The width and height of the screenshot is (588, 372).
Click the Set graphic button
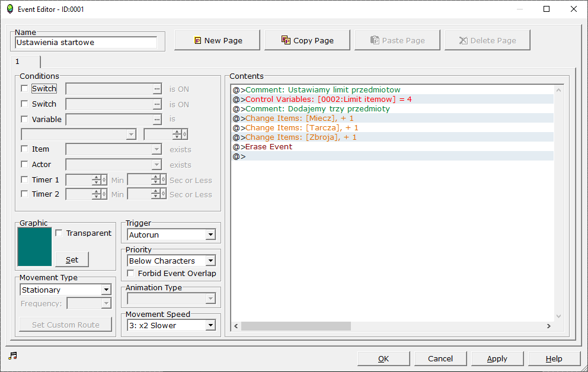(x=72, y=259)
